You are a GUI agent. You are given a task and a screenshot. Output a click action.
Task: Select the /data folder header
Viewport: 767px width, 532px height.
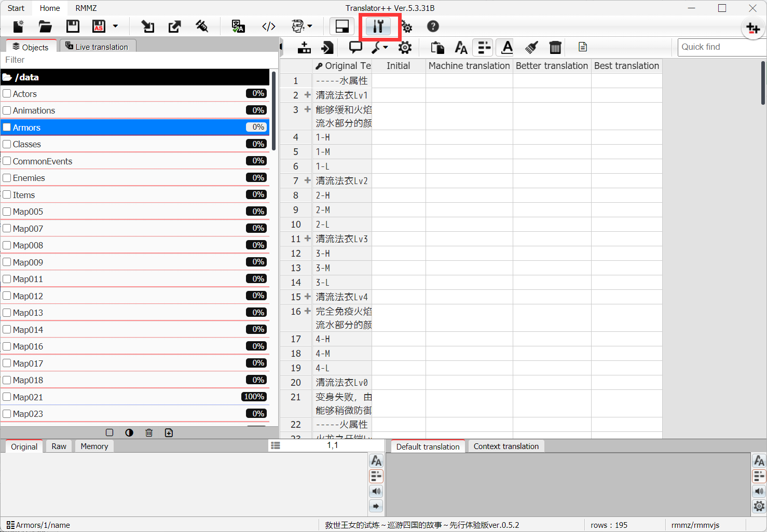pyautogui.click(x=135, y=77)
